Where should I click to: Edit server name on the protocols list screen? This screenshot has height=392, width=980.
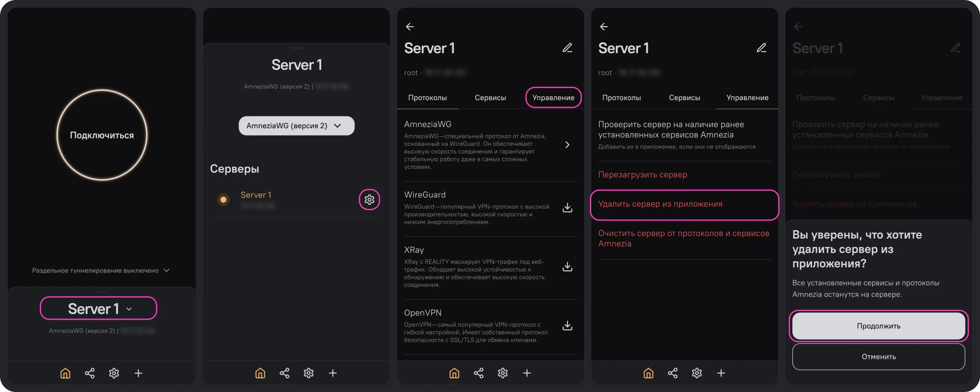(568, 48)
